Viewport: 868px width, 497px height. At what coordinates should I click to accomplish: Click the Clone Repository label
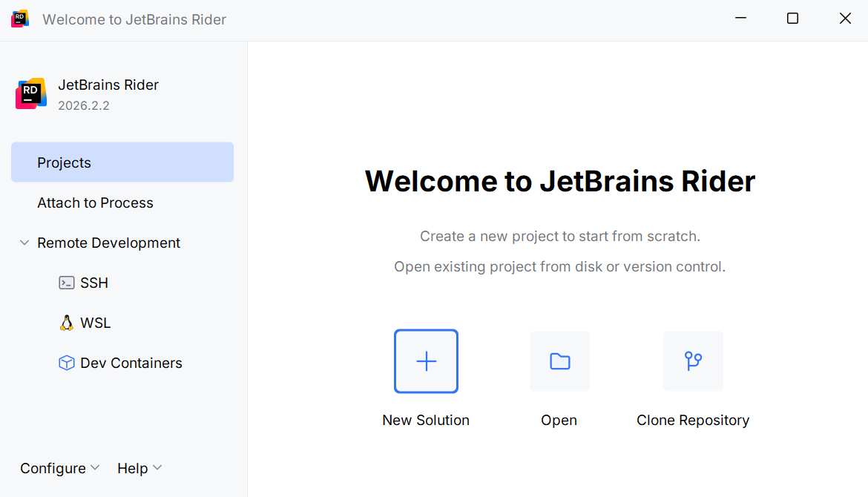click(x=693, y=420)
